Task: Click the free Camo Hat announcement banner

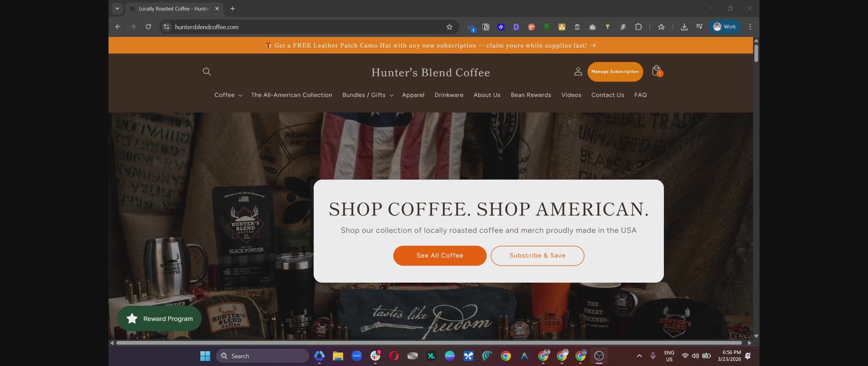Action: (431, 45)
